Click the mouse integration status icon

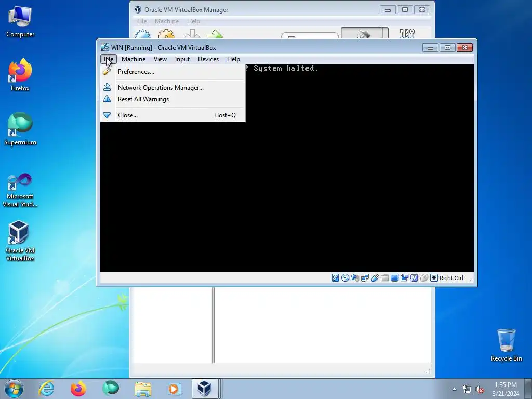[x=424, y=278]
